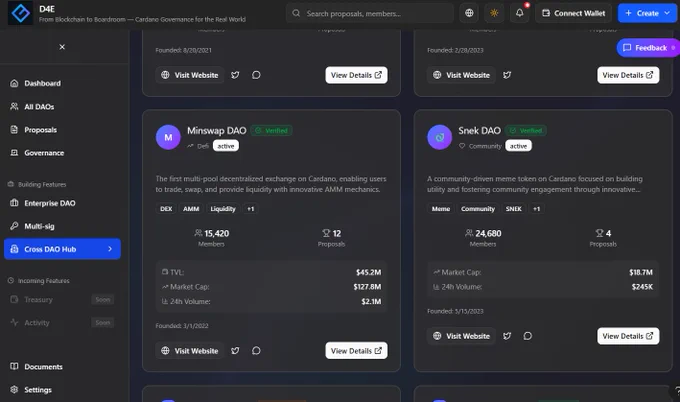Screen dimensions: 680x402
Task: Click the Feedback button
Action: tap(647, 48)
